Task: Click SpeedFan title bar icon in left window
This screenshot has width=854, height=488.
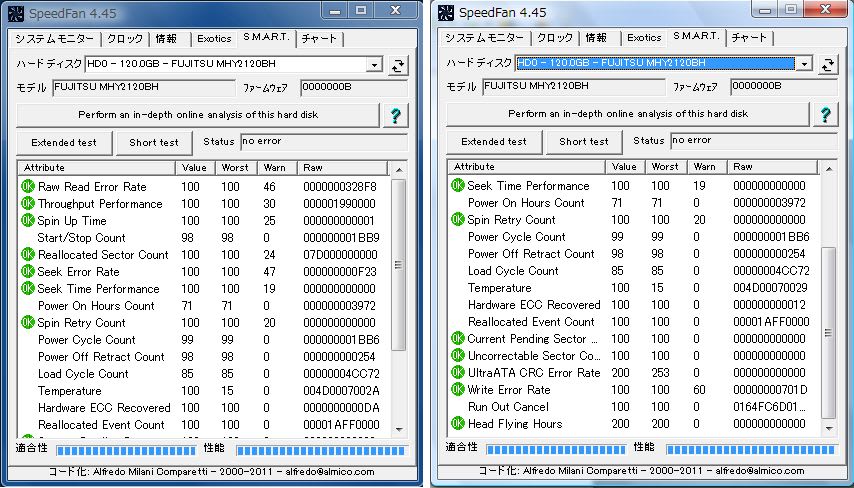Action: [16, 13]
